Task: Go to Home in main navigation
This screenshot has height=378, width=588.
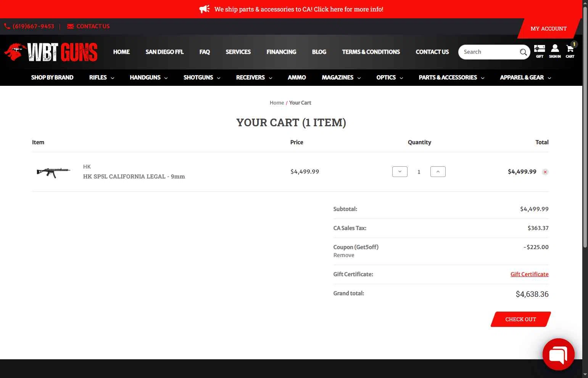Action: coord(121,52)
